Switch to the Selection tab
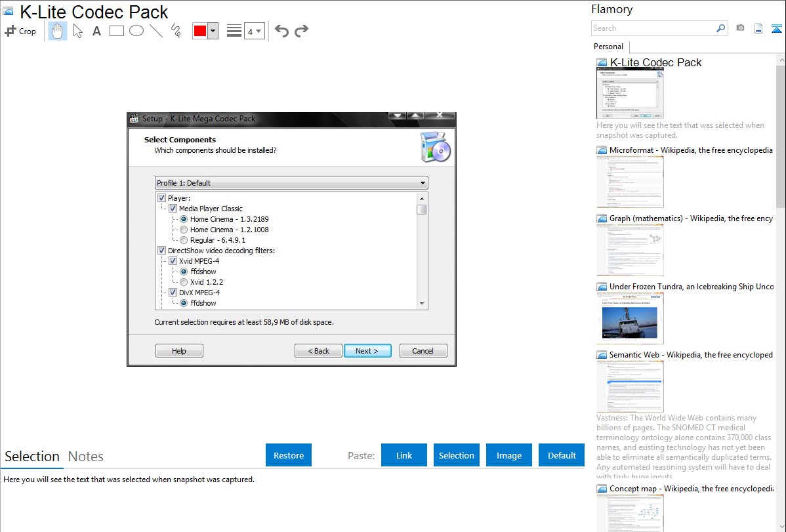 click(32, 457)
